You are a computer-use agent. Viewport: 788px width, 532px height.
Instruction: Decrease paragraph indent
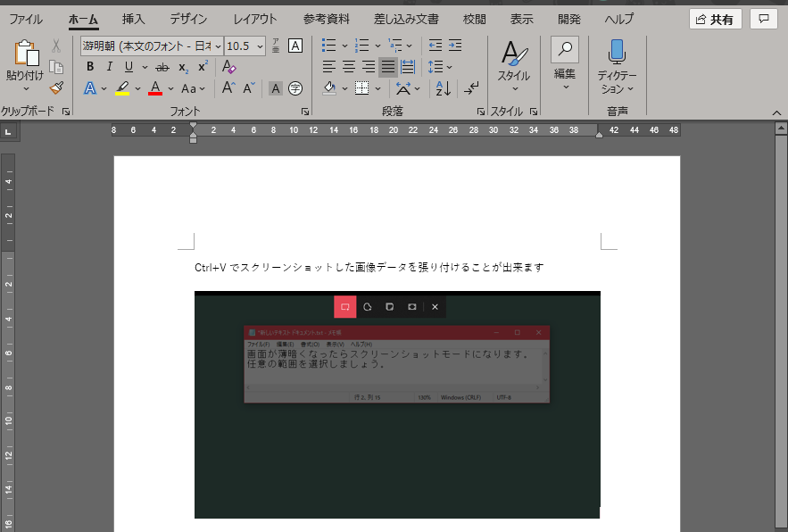click(435, 46)
